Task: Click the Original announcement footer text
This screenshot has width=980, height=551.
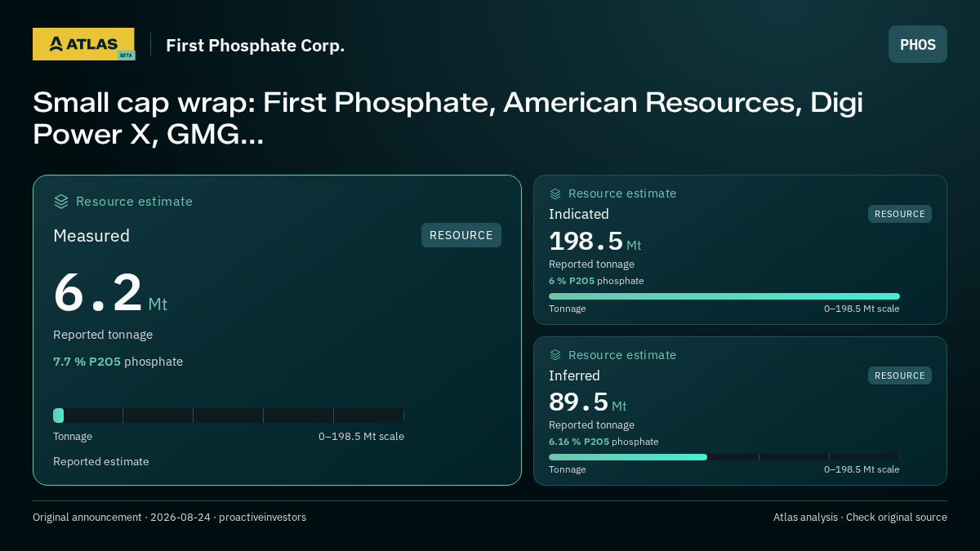Action: [x=169, y=518]
